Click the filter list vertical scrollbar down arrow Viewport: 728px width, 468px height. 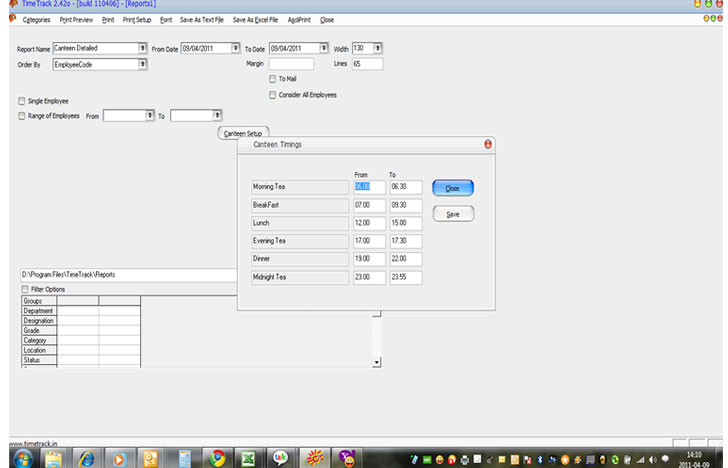pos(376,362)
